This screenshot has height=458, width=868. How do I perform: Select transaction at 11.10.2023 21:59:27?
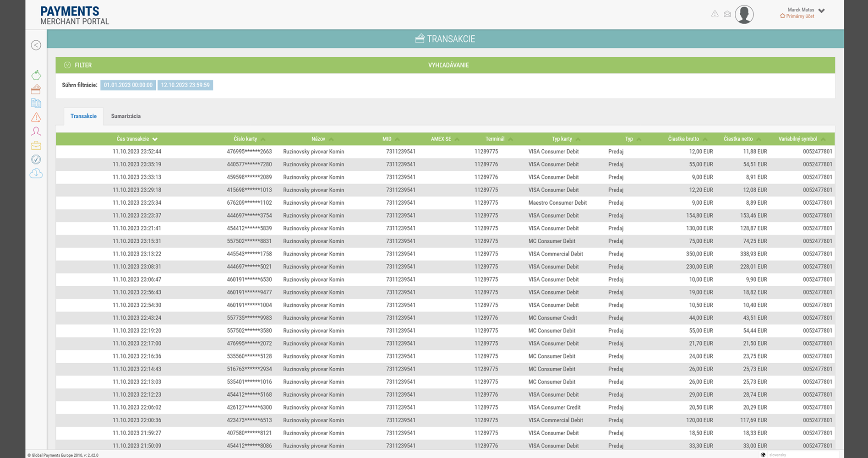pos(137,434)
